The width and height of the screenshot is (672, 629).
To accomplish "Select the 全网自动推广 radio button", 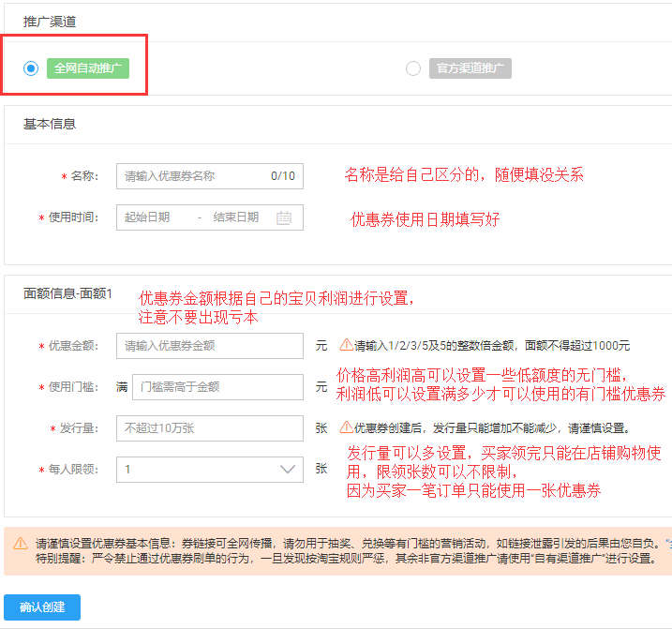I will [31, 68].
